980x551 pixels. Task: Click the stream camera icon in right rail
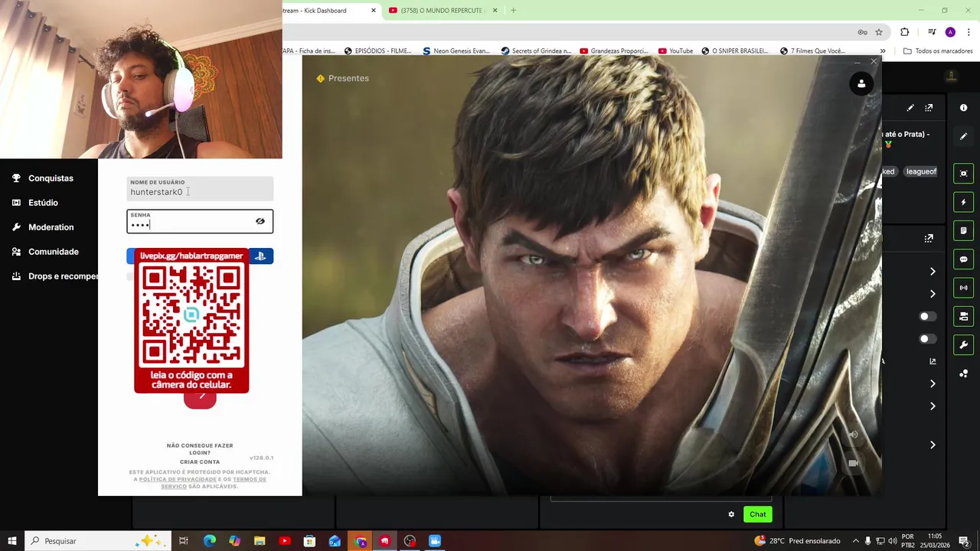[963, 316]
